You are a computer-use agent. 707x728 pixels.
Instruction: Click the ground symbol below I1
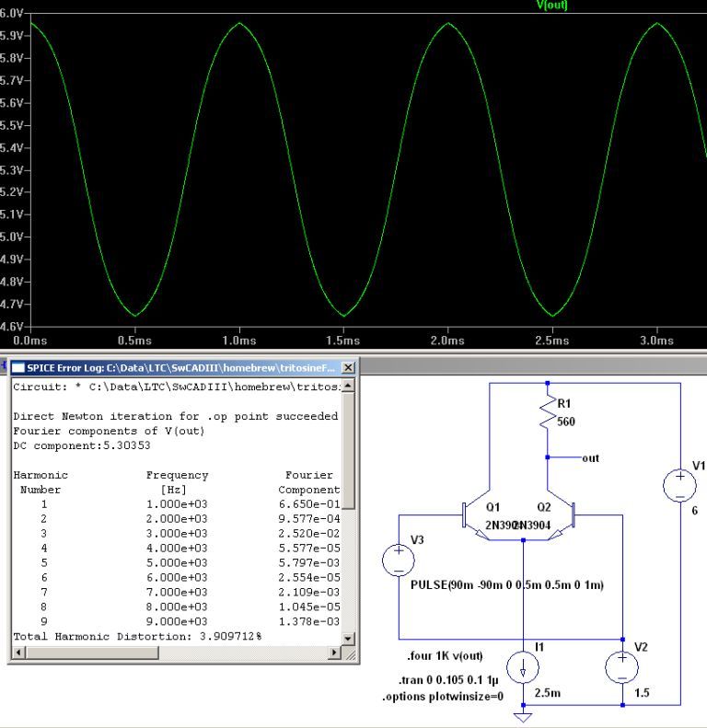tap(524, 715)
